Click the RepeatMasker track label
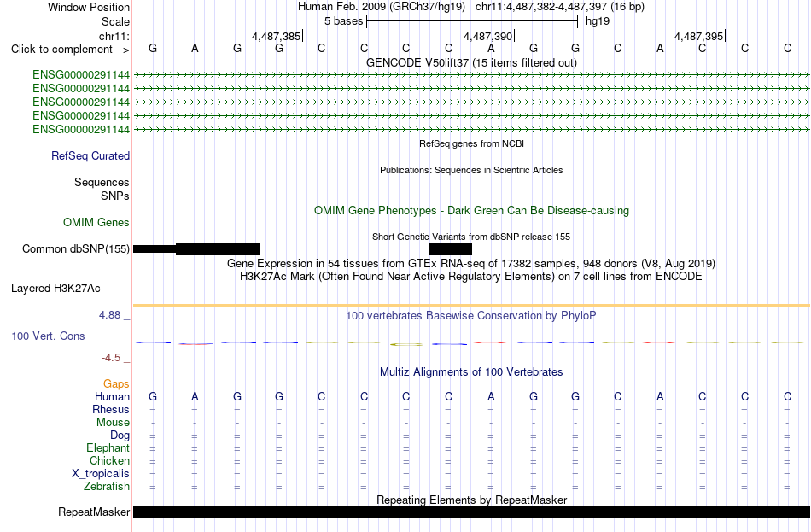This screenshot has width=811, height=532. 94,512
